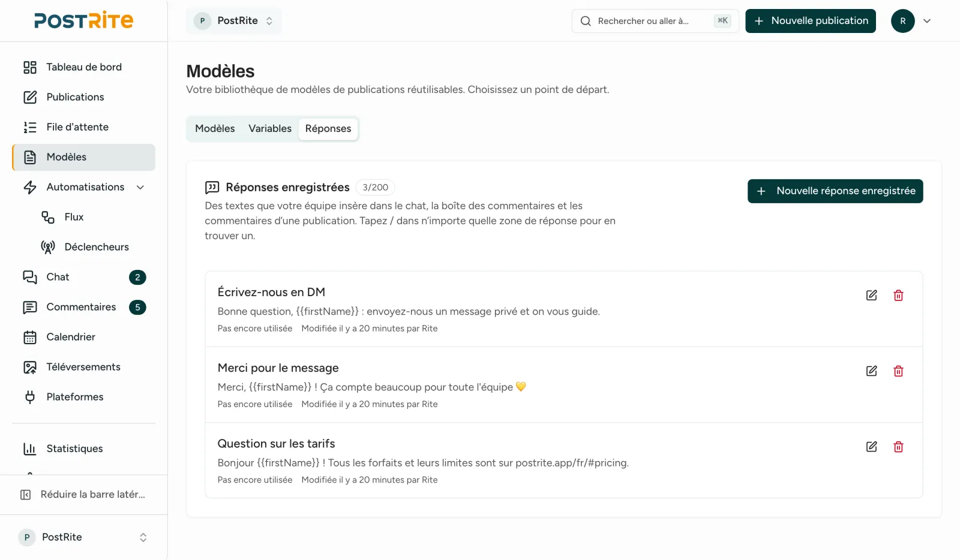Open PostRite workspace switcher in top bar

(234, 21)
